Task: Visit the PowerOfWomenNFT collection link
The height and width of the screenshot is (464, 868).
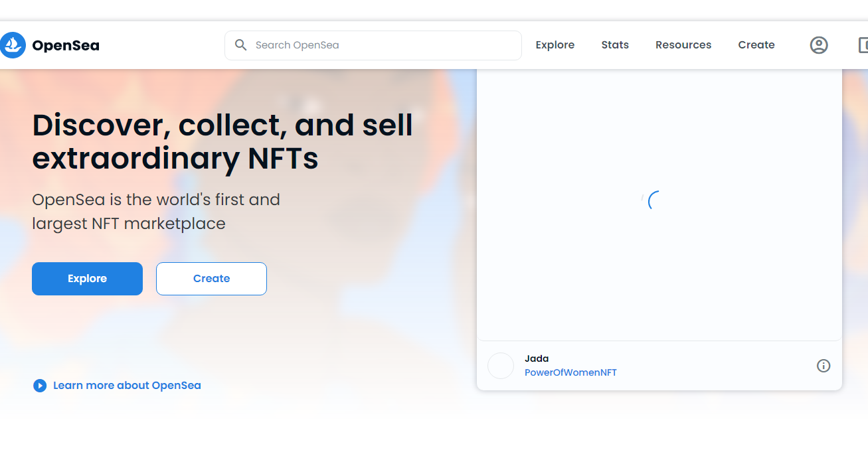Action: 570,373
